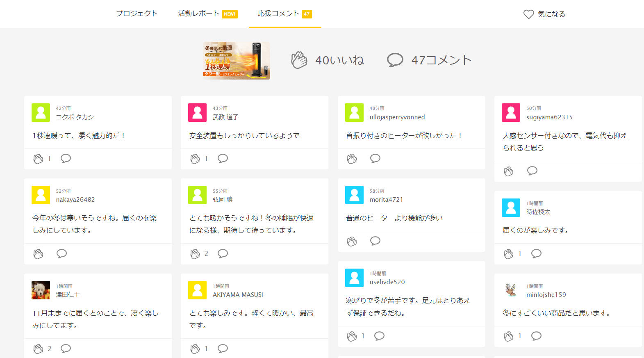The image size is (644, 358).
Task: Switch to the プロジェクト tab
Action: point(137,14)
